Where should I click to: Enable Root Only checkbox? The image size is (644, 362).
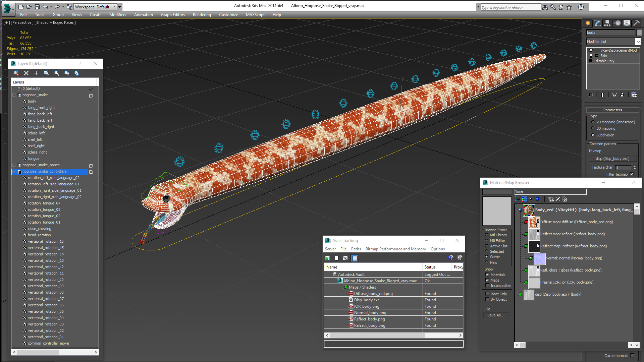487,294
